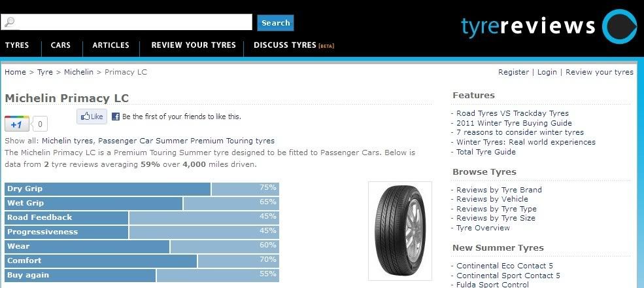Select REVIEW YOUR TYRES in navigation
The height and width of the screenshot is (288, 644).
click(194, 45)
